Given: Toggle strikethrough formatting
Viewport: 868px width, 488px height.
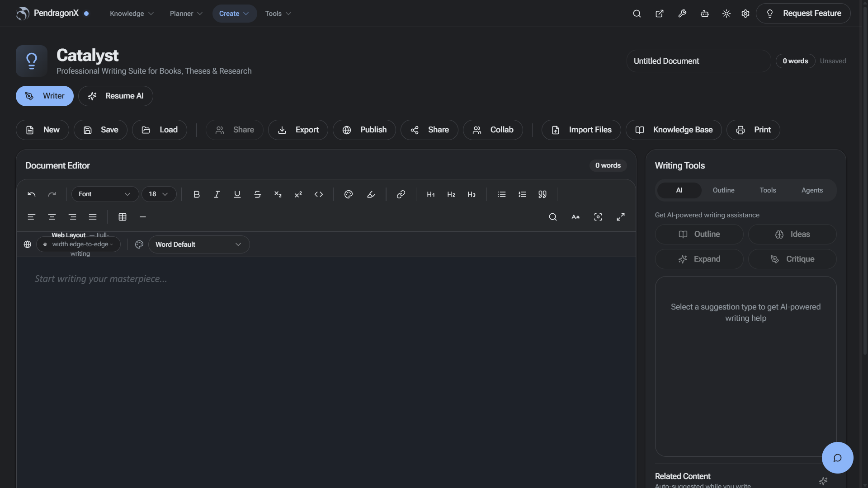Looking at the screenshot, I should [257, 194].
